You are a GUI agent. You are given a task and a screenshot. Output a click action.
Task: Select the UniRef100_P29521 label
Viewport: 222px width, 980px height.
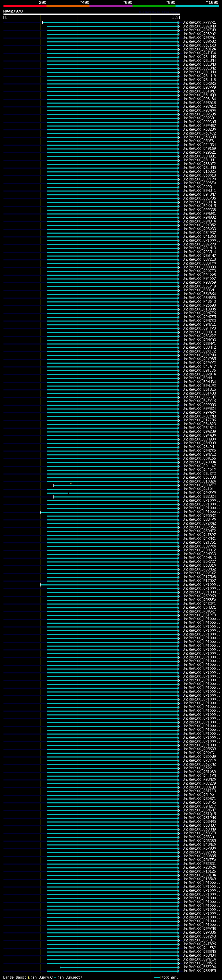(199, 152)
